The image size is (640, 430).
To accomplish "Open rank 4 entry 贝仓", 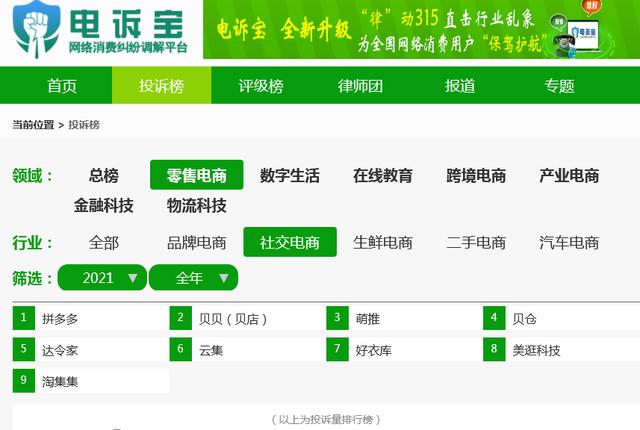I will point(561,318).
